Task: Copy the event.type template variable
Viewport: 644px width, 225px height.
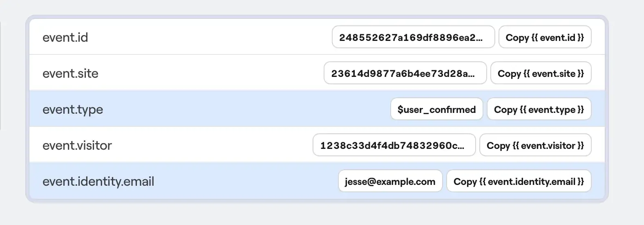Action: tap(539, 110)
